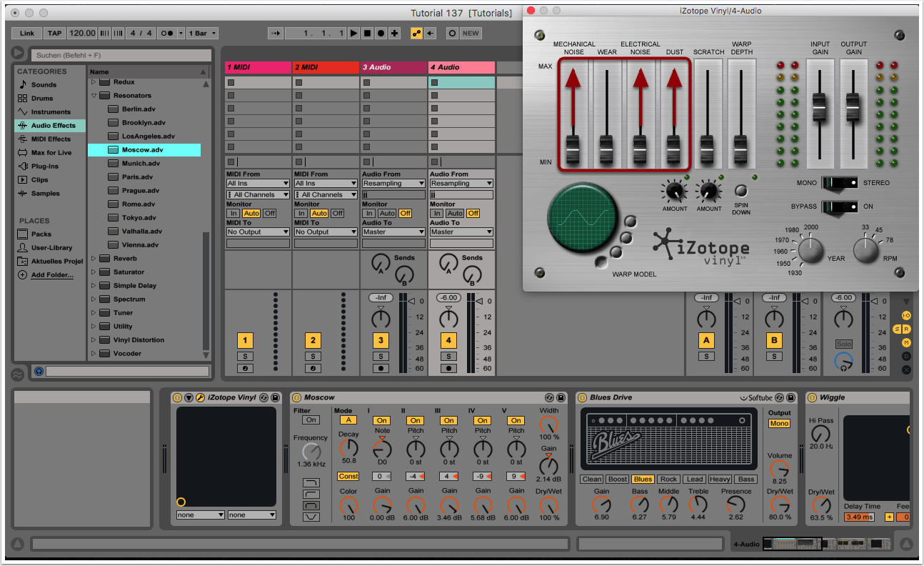Screen dimensions: 924x566
Task: Click the Moscow device hot-swap preset icon
Action: (x=549, y=397)
